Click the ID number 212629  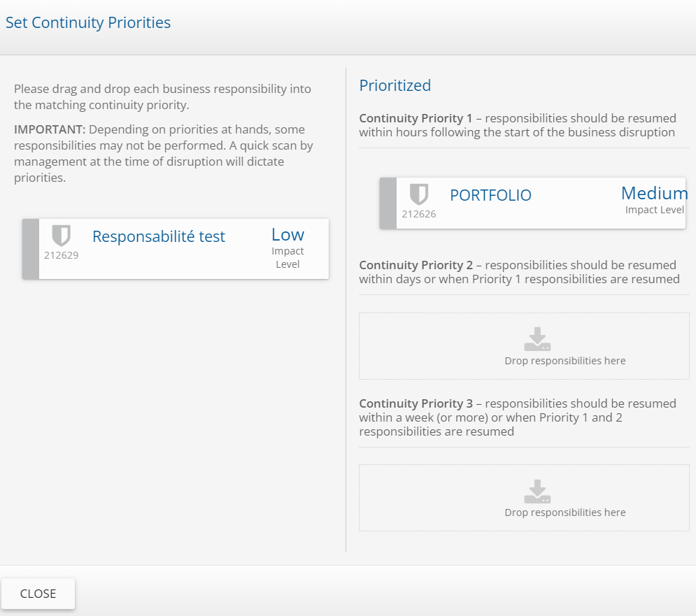tap(62, 255)
